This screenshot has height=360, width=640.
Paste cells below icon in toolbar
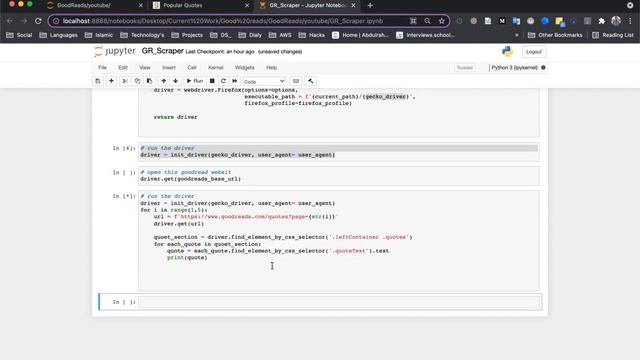point(149,81)
